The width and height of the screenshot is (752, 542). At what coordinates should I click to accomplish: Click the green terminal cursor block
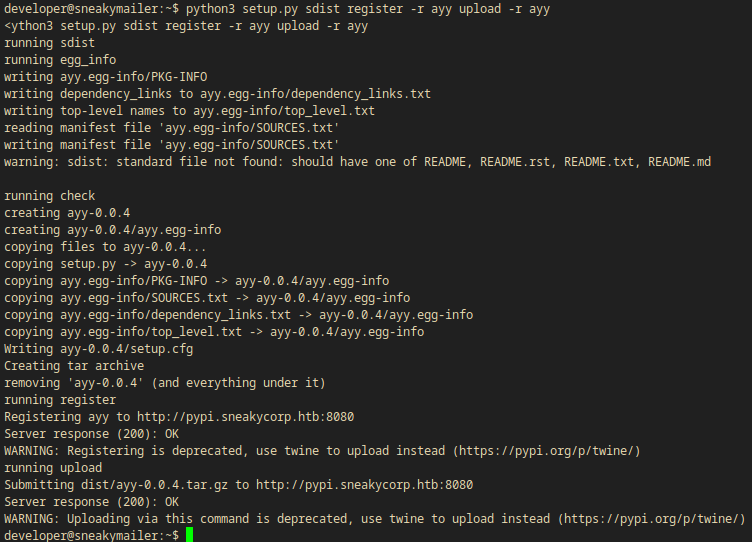(x=190, y=535)
